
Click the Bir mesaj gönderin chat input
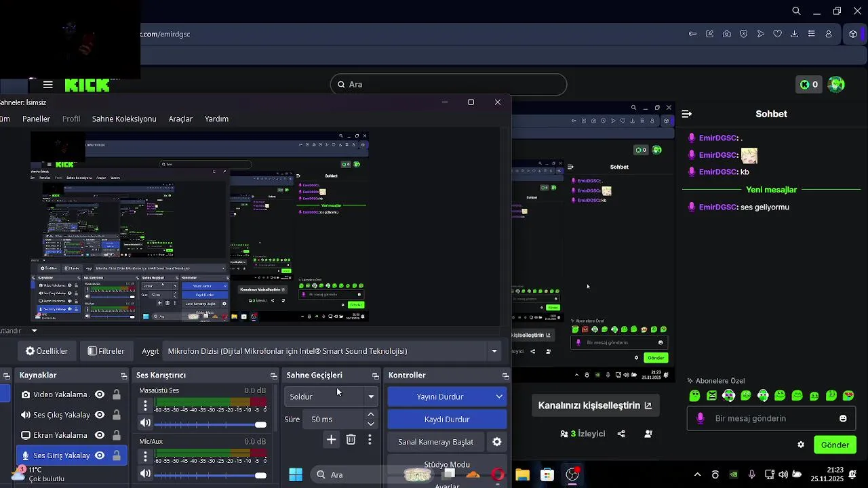pyautogui.click(x=772, y=418)
